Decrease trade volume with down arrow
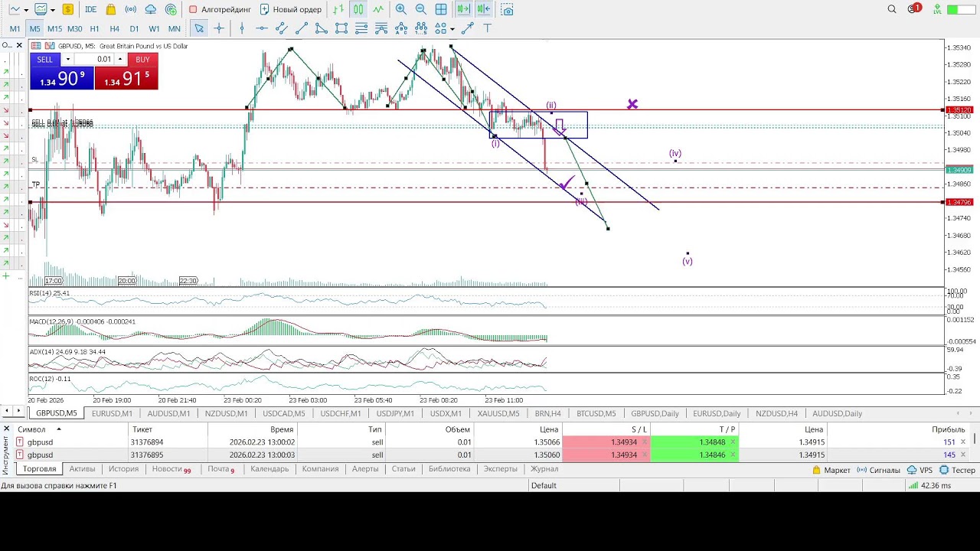The image size is (980, 551). [67, 59]
